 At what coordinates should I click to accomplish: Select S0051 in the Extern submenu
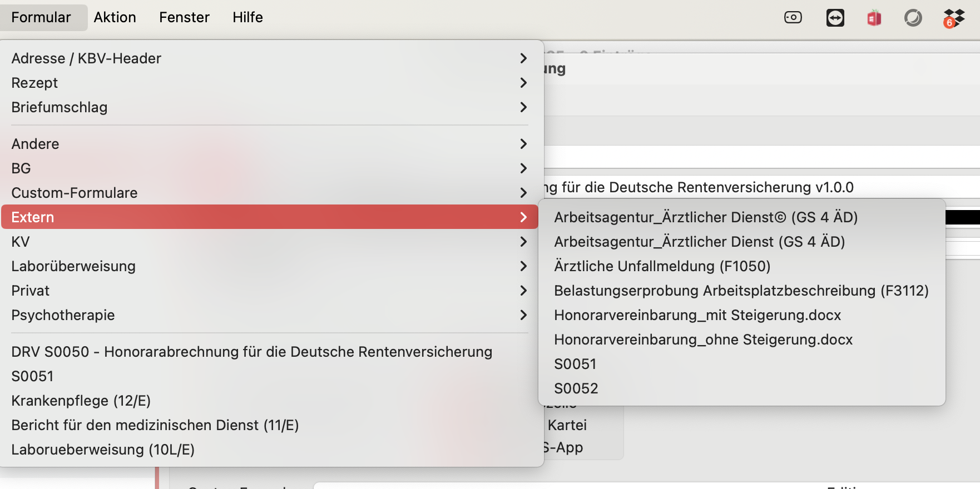742,364
